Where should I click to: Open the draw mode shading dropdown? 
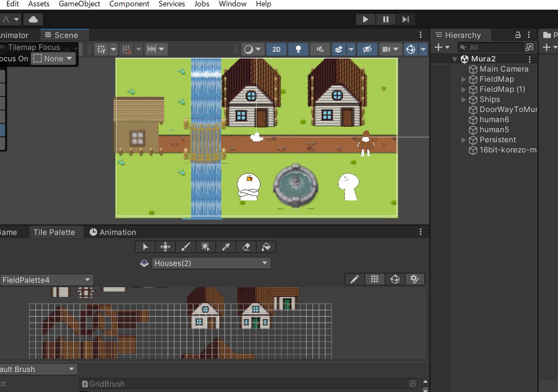(x=253, y=49)
